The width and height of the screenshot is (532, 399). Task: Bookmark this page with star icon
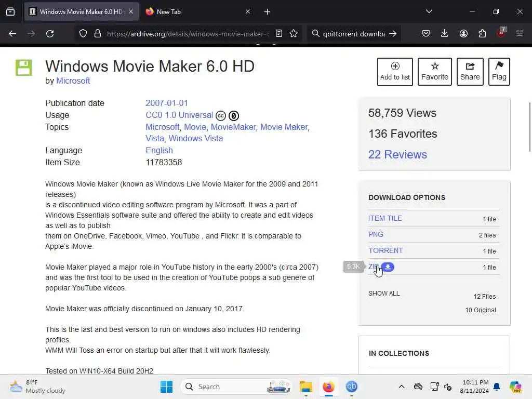click(x=294, y=33)
